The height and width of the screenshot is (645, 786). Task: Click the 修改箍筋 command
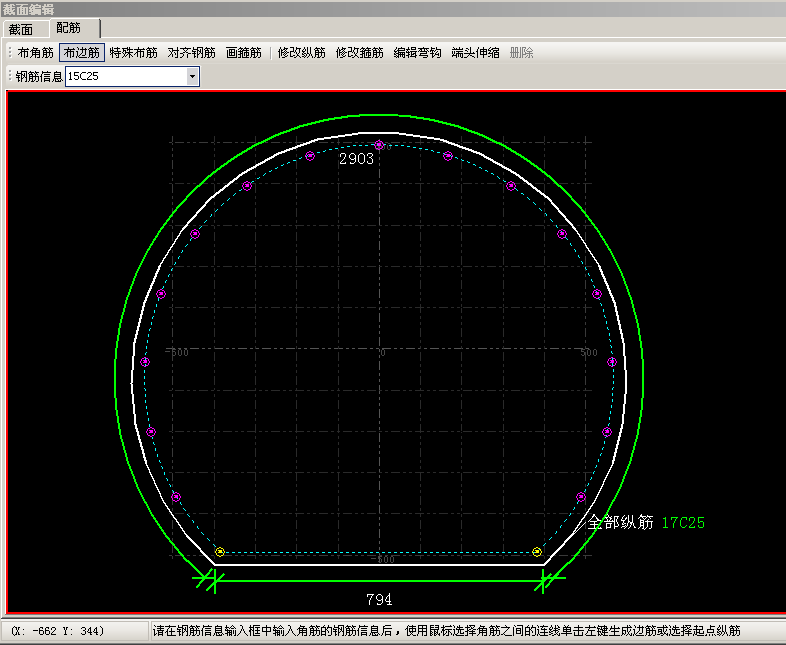pos(359,53)
